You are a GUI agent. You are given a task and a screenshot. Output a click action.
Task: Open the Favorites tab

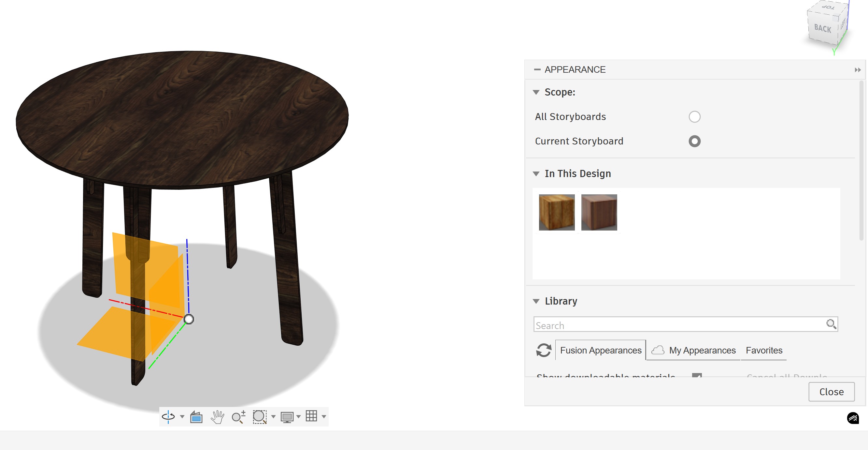(763, 350)
